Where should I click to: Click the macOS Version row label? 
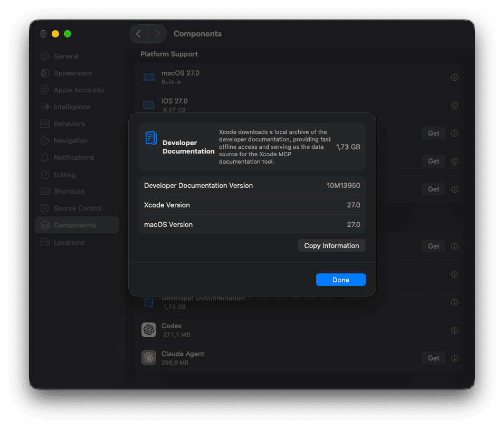[x=168, y=225]
